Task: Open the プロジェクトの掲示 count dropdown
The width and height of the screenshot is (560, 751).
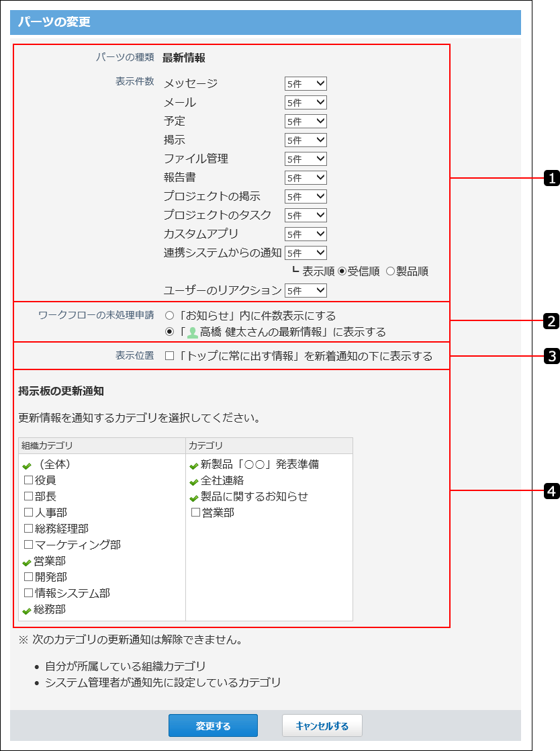Action: click(x=306, y=196)
